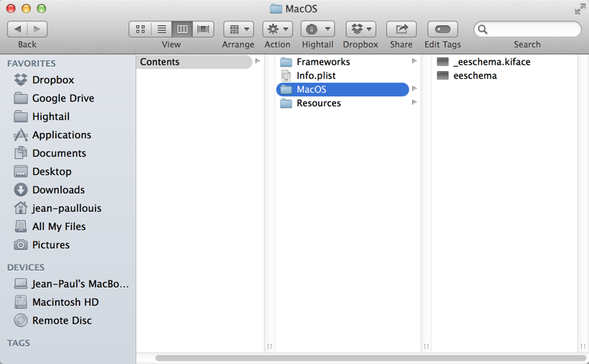
Task: Click the first column's resize handle
Action: (269, 346)
